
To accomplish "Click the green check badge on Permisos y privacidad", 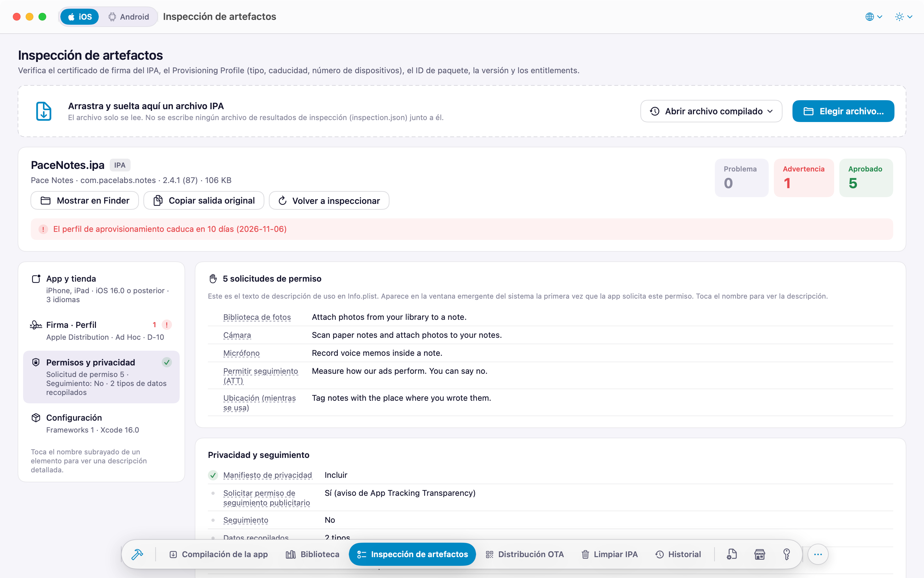I will coord(167,362).
